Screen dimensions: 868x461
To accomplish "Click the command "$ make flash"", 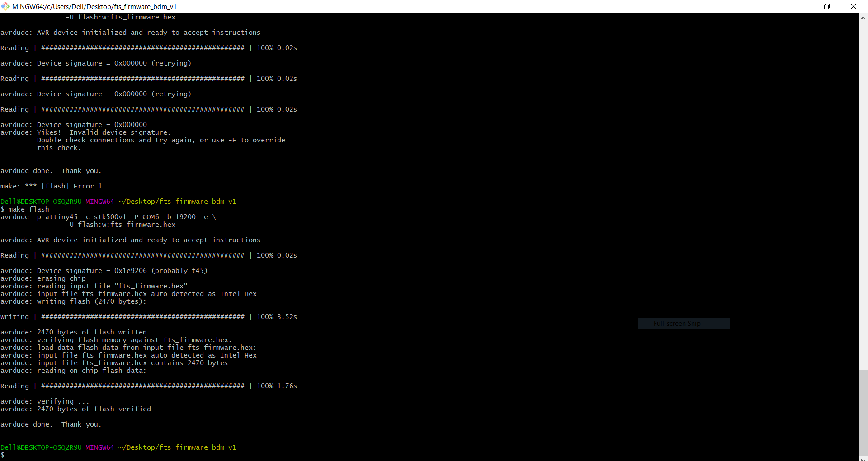I will click(25, 209).
